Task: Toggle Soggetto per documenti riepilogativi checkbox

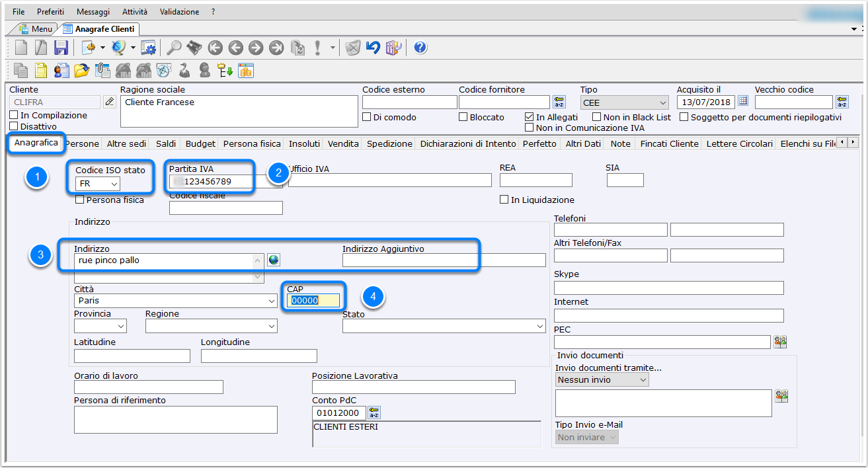Action: tap(684, 117)
